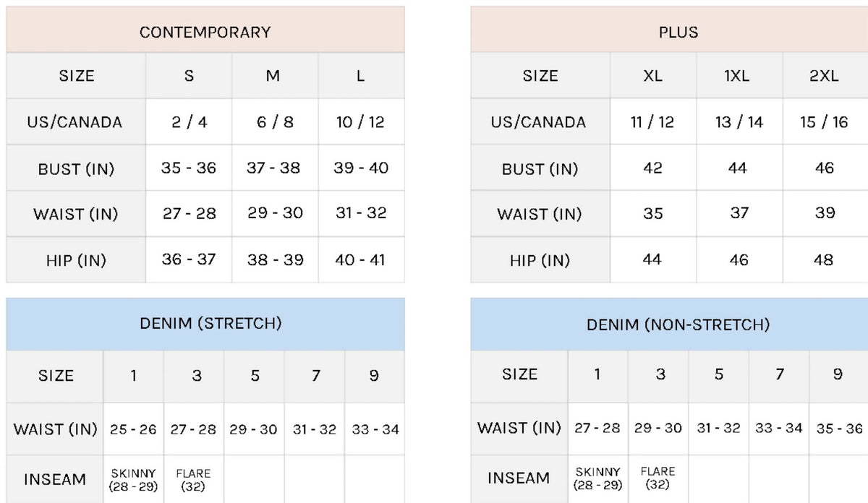The height and width of the screenshot is (503, 868).
Task: Click the 35 - 36 bust measurement
Action: coord(189,168)
